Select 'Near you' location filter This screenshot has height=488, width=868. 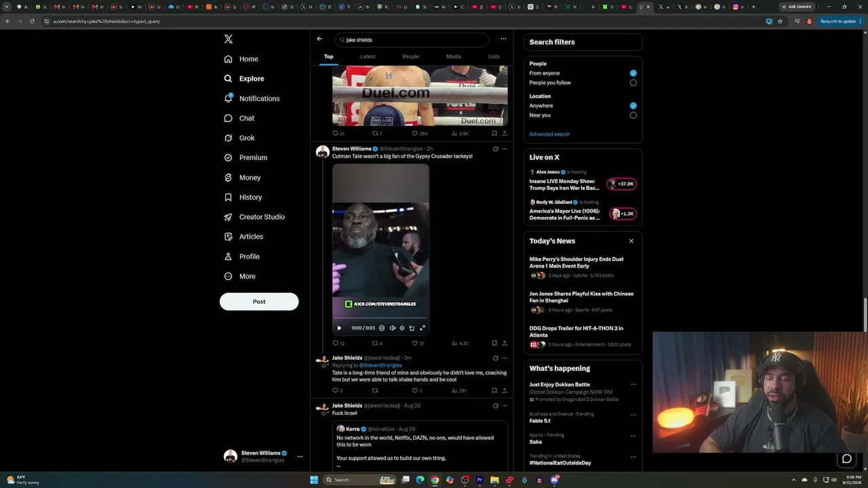pyautogui.click(x=633, y=115)
